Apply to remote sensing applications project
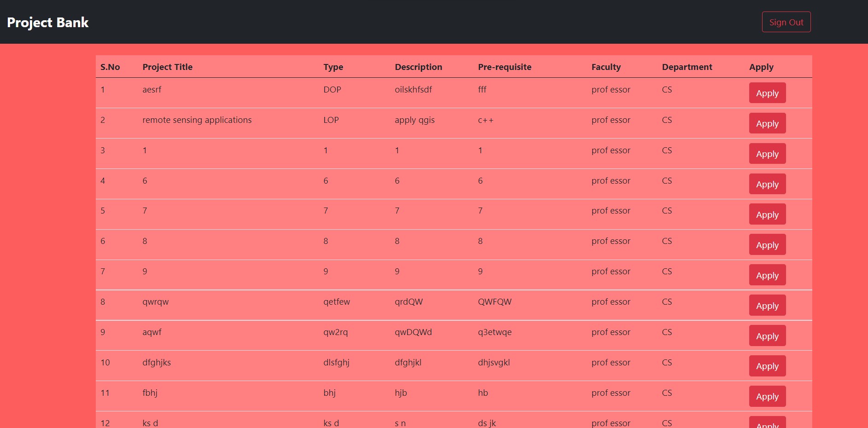This screenshot has width=868, height=428. [x=767, y=123]
